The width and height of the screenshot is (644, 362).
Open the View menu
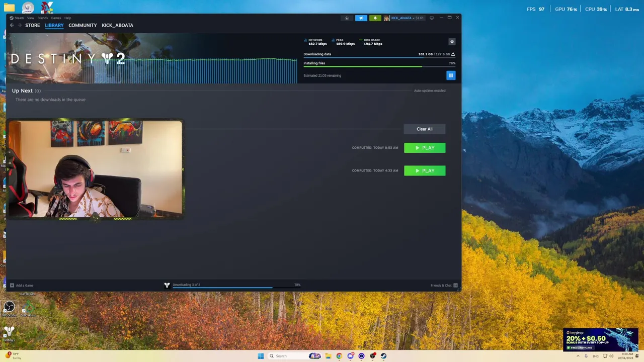coord(31,18)
